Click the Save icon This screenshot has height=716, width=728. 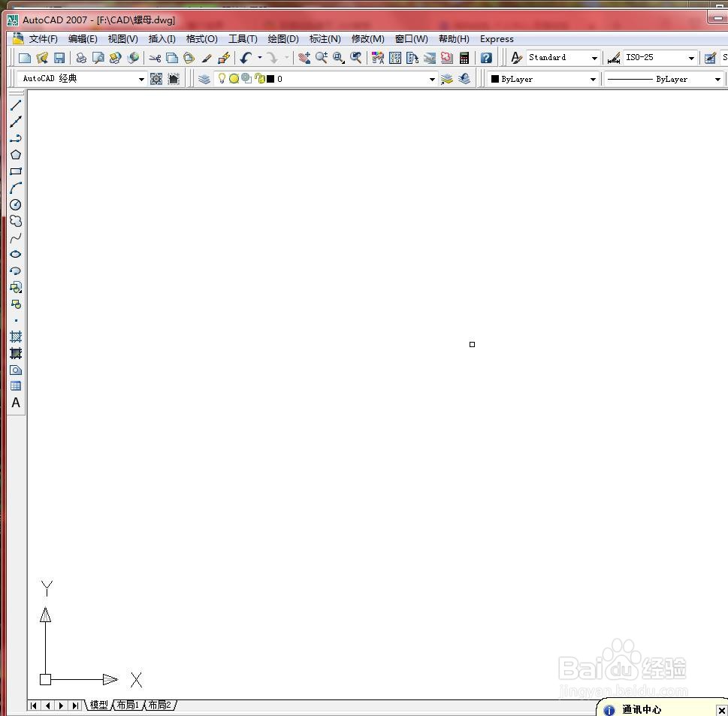(59, 58)
